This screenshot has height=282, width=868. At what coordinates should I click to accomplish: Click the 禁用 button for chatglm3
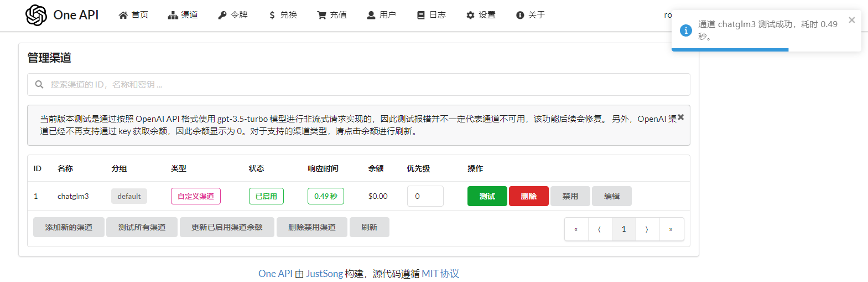tap(570, 196)
